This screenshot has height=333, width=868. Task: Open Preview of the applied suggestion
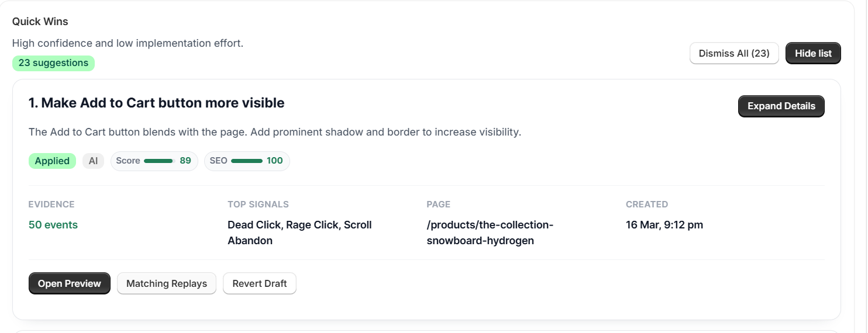[69, 283]
